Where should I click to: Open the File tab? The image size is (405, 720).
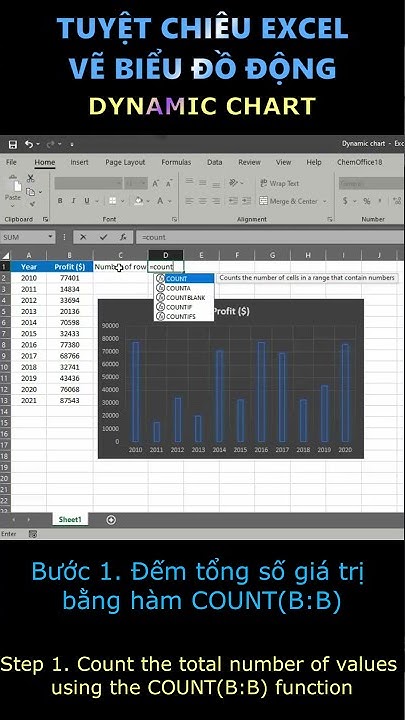point(11,162)
